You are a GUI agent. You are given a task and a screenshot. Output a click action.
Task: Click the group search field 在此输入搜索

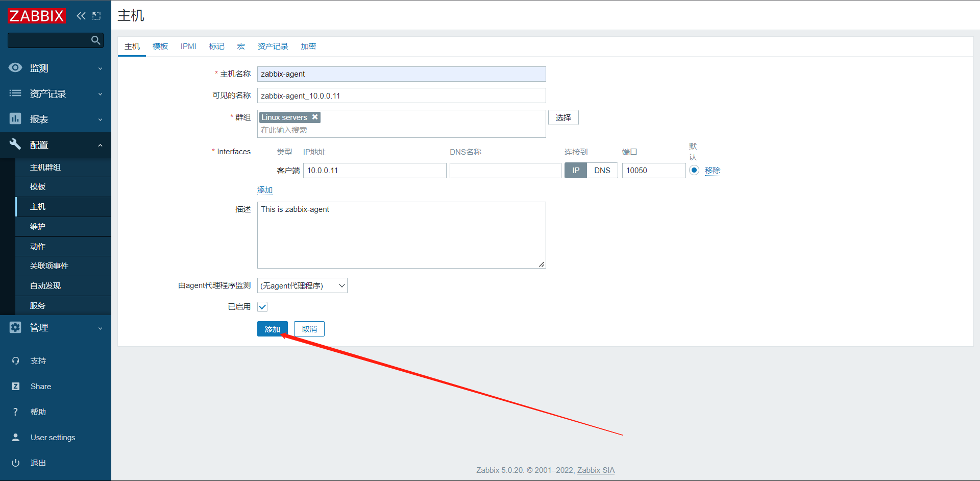pyautogui.click(x=402, y=130)
